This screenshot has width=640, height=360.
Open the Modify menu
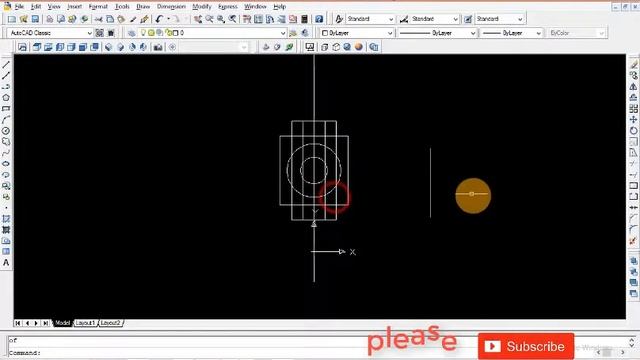click(x=202, y=7)
